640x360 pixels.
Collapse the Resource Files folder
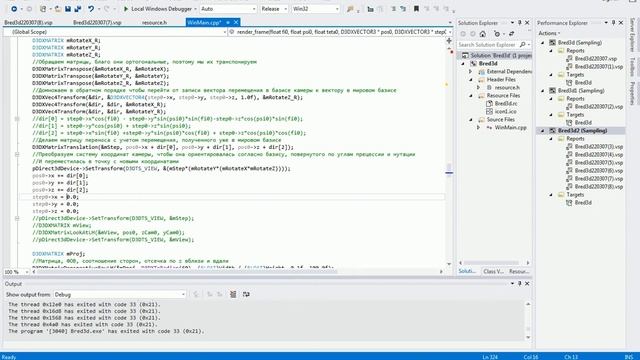471,96
